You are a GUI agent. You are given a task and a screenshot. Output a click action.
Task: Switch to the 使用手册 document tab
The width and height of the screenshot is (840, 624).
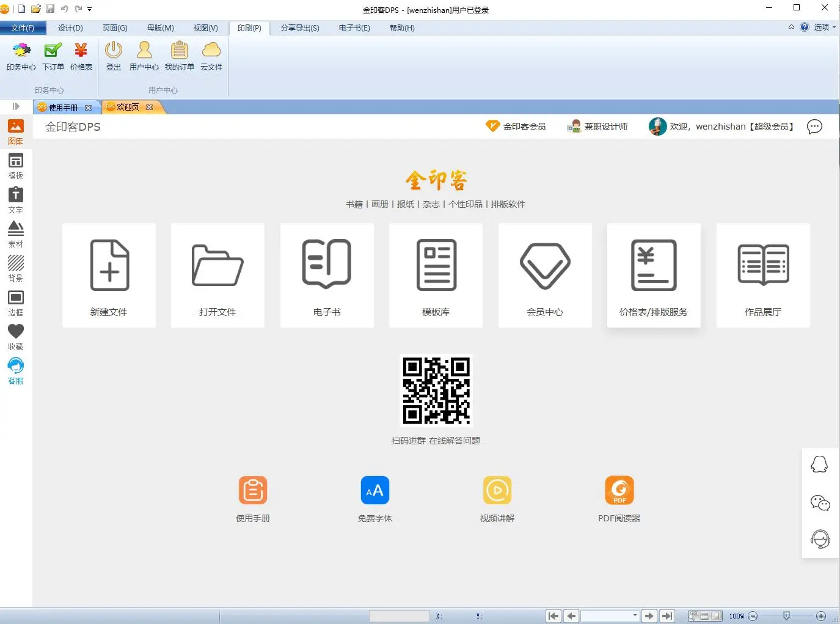[63, 108]
